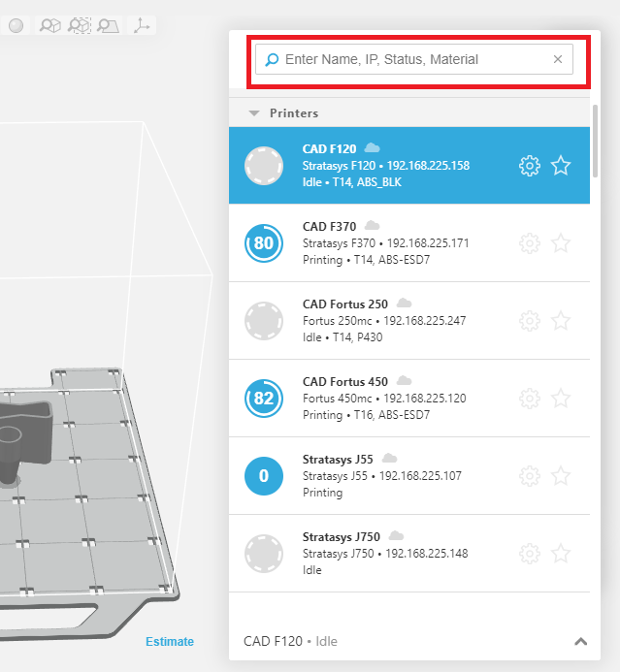
Task: Click the 80 percent progress circle
Action: [264, 243]
